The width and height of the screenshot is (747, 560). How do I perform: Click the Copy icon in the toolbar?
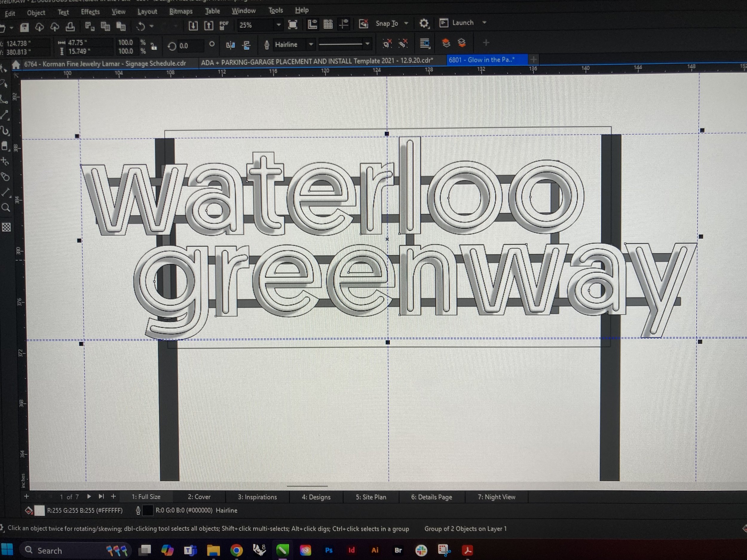click(x=105, y=26)
